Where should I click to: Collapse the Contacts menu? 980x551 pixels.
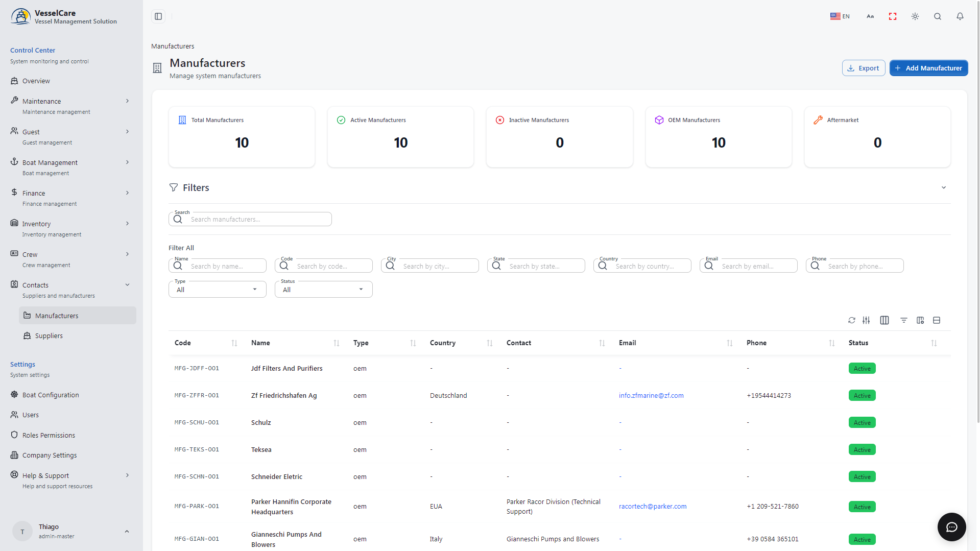pyautogui.click(x=70, y=290)
